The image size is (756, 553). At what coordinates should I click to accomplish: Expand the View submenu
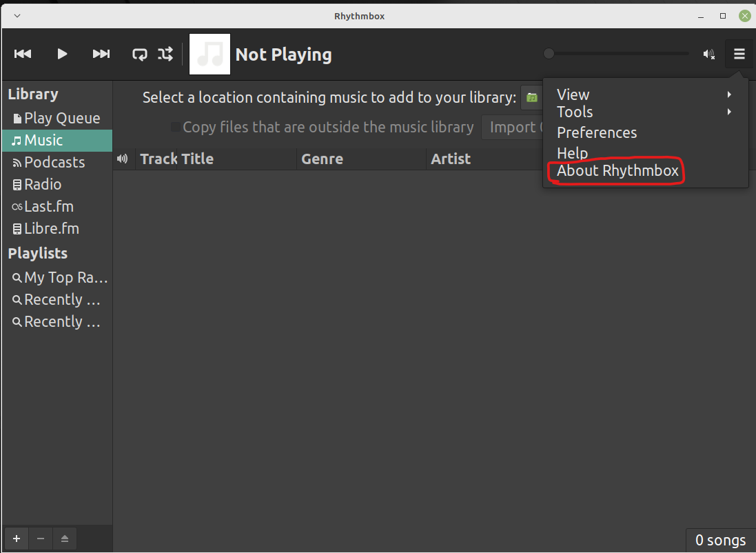[645, 94]
